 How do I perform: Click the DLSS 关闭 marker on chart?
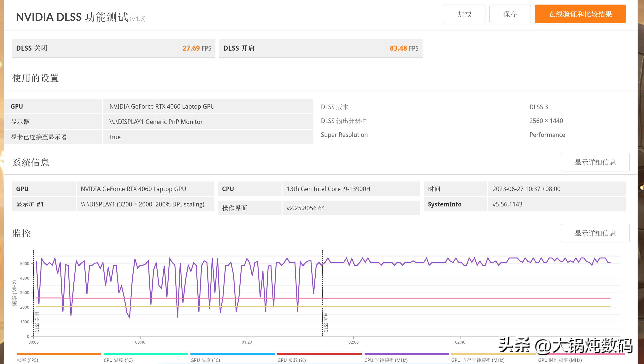tap(37, 322)
